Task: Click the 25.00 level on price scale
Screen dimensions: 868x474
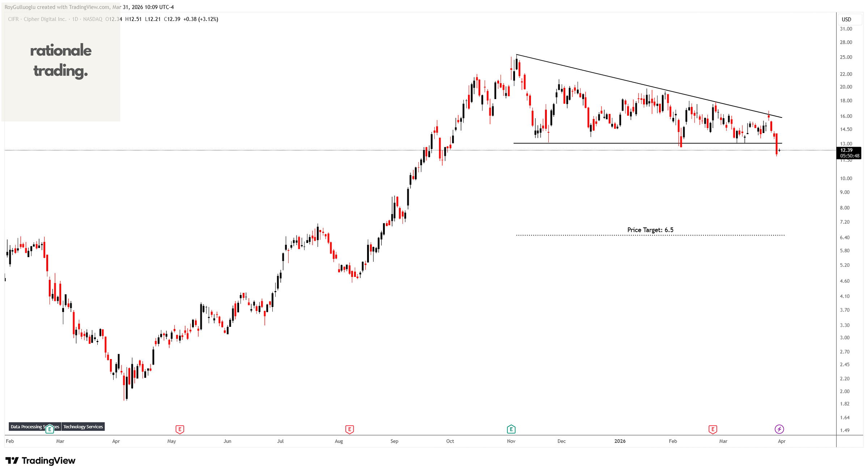Action: (x=846, y=57)
